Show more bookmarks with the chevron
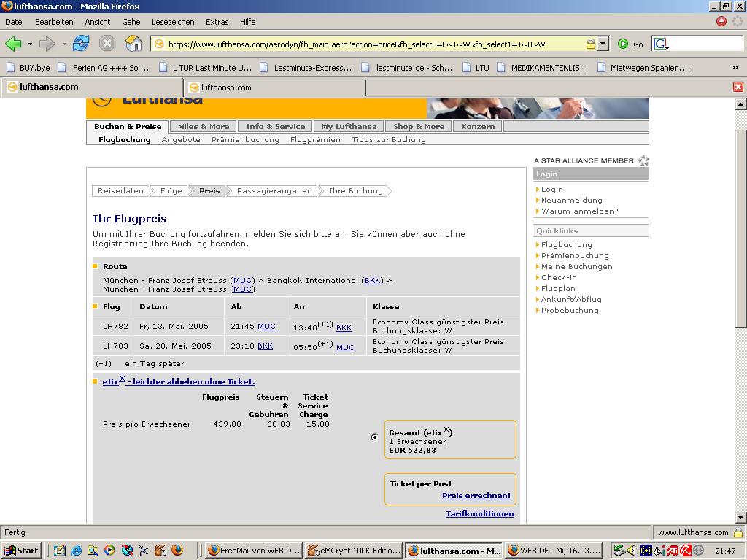The width and height of the screenshot is (747, 560). click(x=735, y=68)
